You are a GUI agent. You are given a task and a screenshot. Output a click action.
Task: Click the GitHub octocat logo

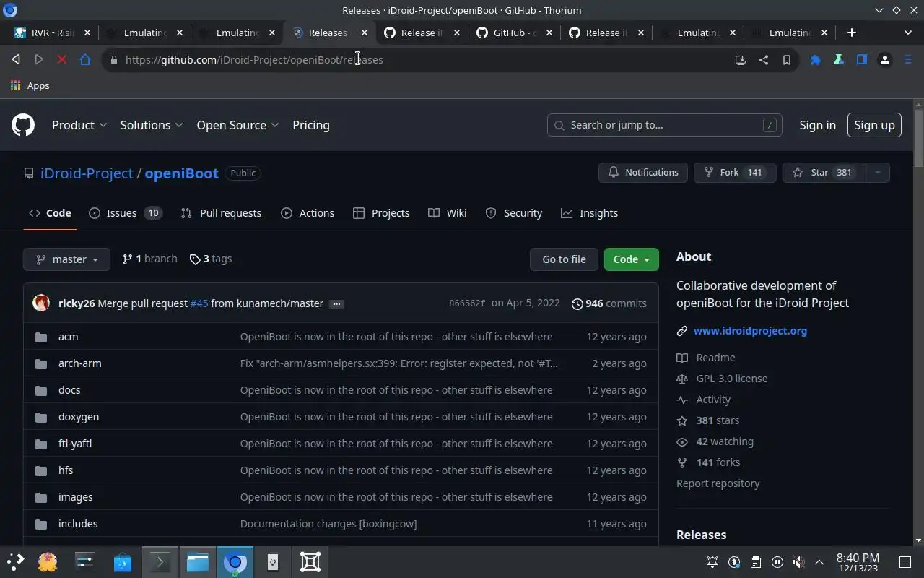pyautogui.click(x=23, y=125)
